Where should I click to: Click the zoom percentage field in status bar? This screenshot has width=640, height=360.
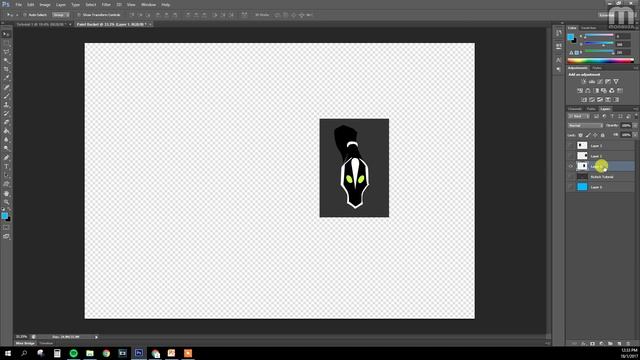(21, 337)
